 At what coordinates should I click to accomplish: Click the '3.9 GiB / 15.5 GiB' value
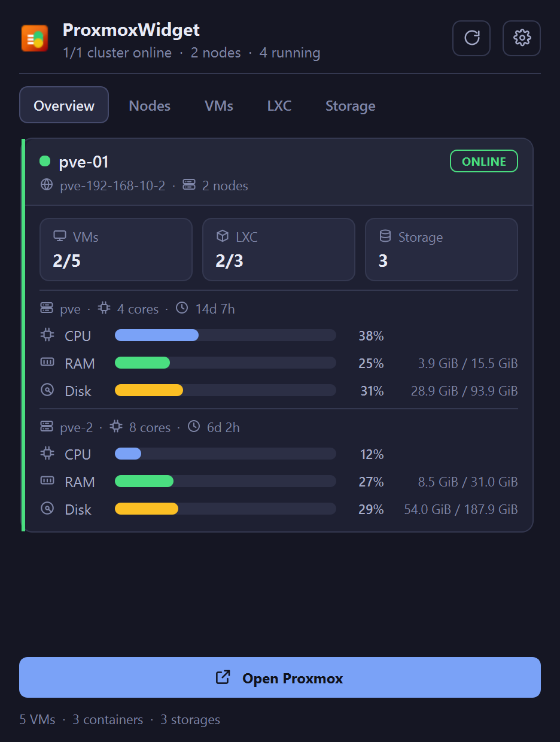point(468,363)
